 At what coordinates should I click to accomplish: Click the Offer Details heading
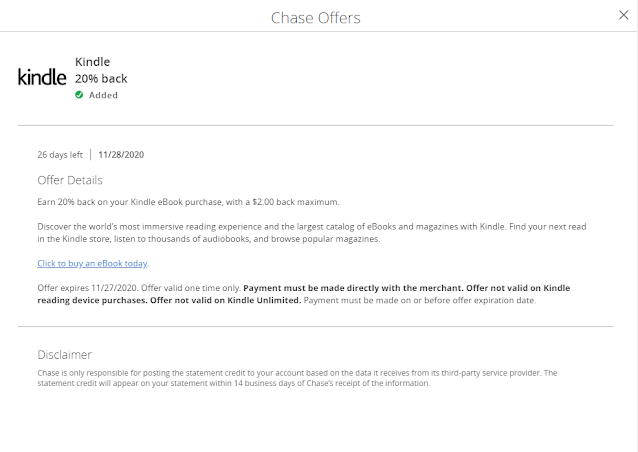click(70, 181)
